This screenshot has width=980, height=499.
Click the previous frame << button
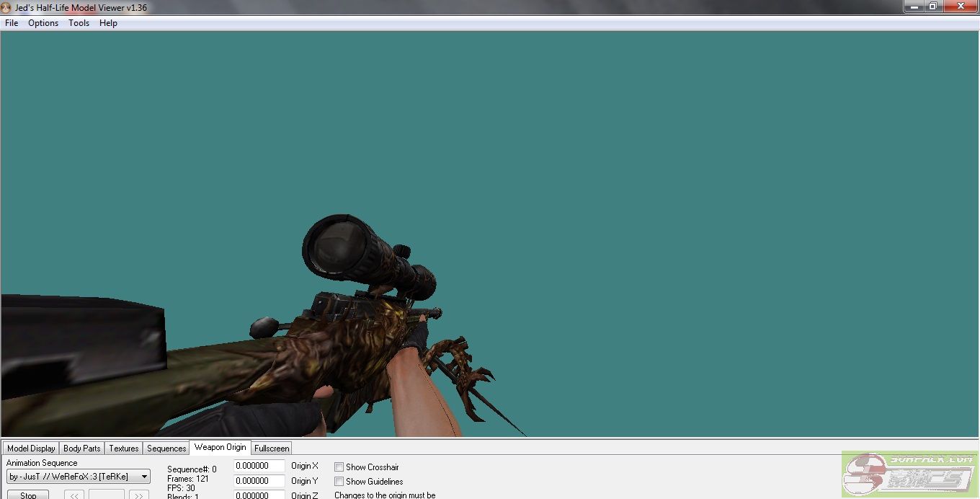(x=74, y=495)
